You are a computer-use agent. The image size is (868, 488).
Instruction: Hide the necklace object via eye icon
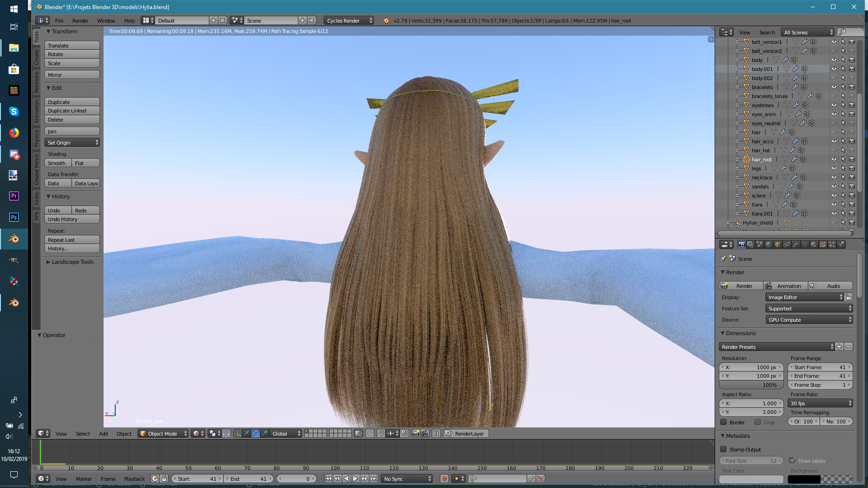(834, 178)
